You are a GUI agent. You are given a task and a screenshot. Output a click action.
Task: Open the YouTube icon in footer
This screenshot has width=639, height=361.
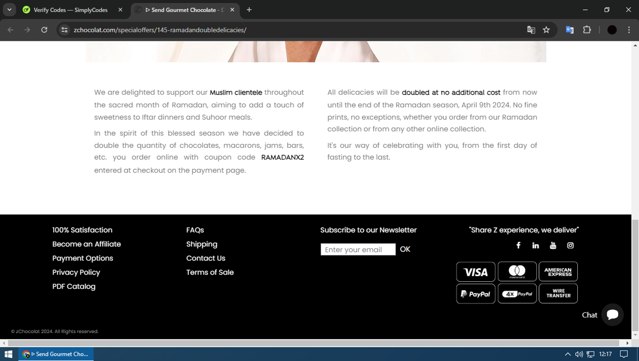(x=553, y=245)
